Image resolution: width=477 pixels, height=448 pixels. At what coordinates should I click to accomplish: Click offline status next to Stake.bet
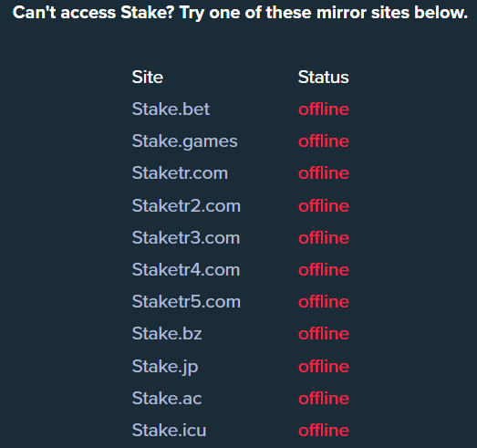324,109
